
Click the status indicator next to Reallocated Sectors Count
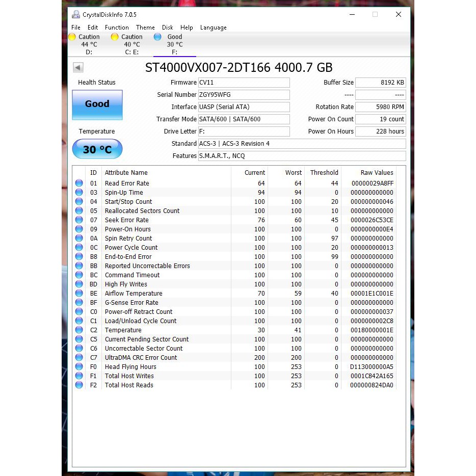(x=79, y=210)
